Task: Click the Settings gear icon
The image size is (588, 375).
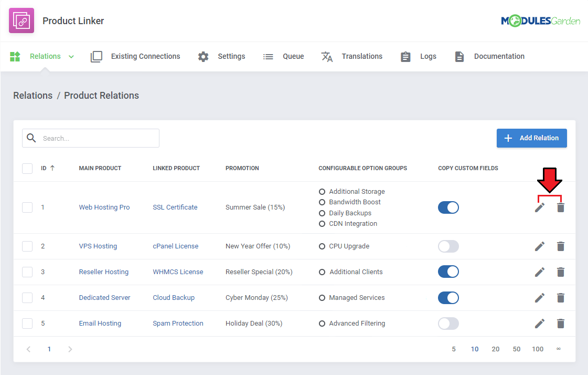Action: coord(203,57)
